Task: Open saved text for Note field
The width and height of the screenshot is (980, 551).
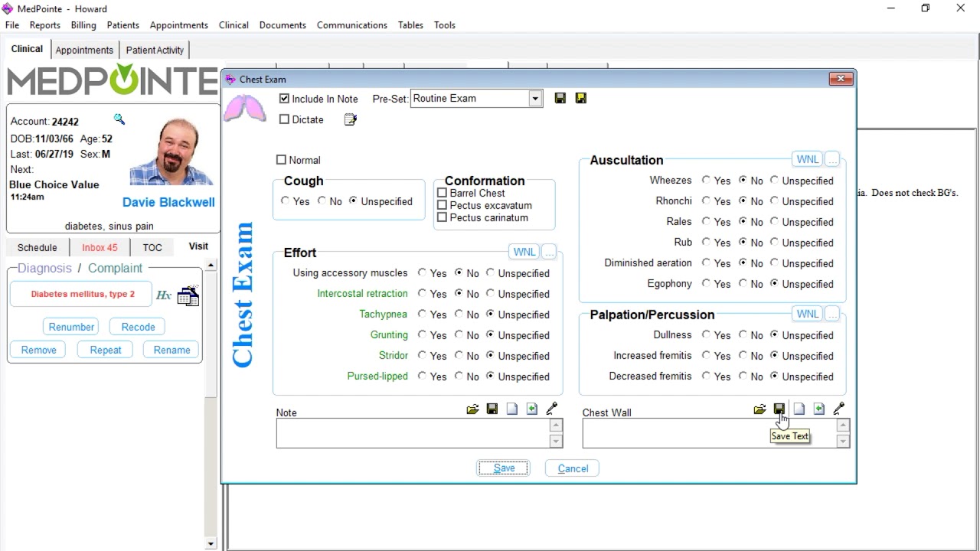Action: pyautogui.click(x=472, y=409)
